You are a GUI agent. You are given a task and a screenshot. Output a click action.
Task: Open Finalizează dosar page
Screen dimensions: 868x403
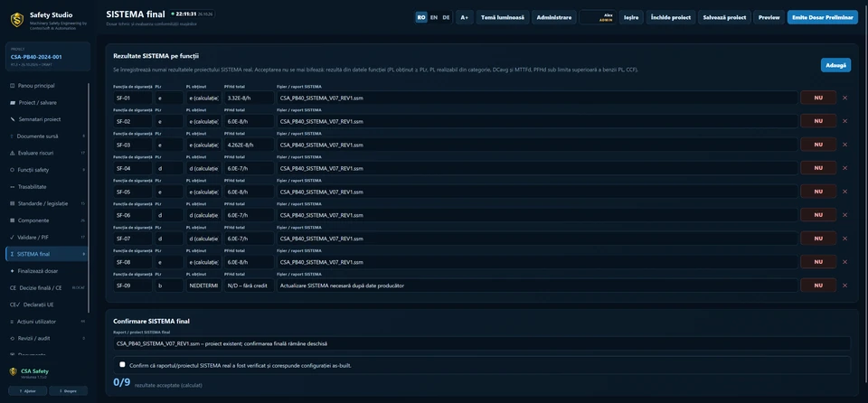[46, 271]
